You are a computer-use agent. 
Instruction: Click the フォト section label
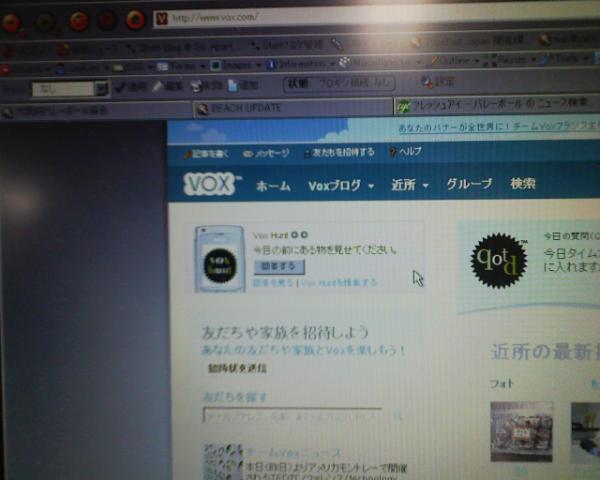501,384
